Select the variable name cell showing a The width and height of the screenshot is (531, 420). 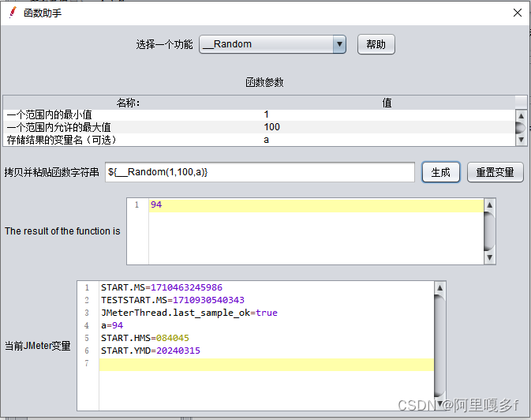click(x=387, y=140)
